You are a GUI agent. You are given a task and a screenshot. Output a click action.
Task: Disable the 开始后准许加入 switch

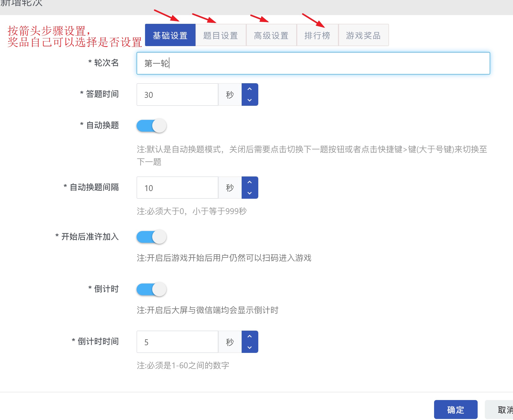coord(151,237)
